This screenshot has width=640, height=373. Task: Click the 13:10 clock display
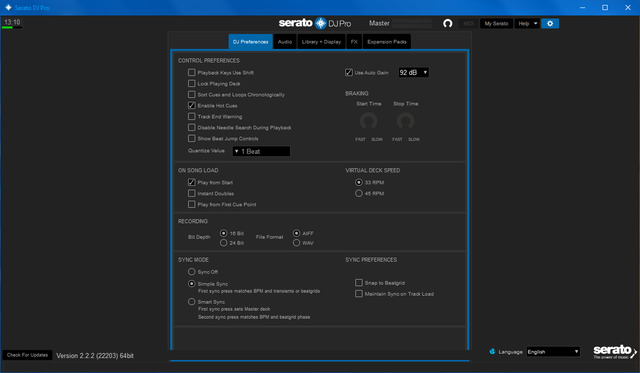[12, 22]
